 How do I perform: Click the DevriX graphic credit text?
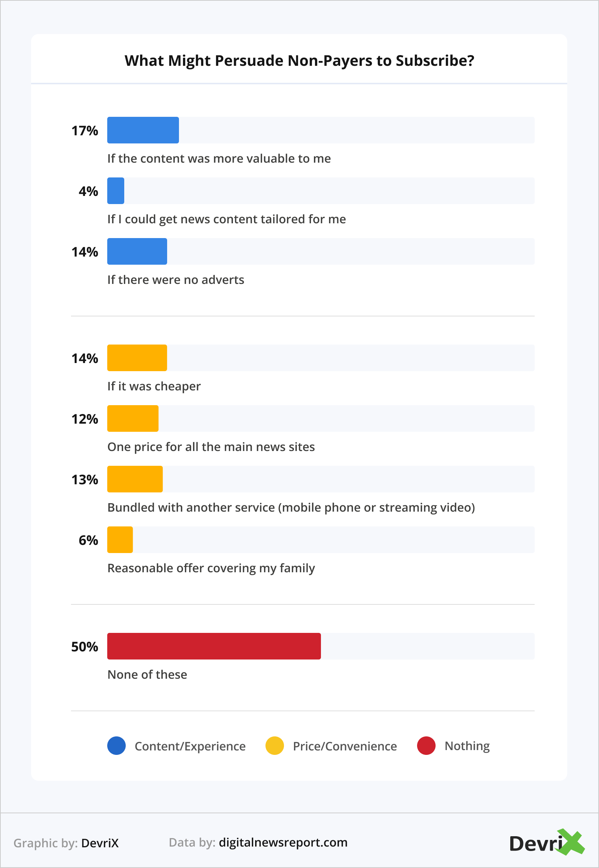click(100, 843)
